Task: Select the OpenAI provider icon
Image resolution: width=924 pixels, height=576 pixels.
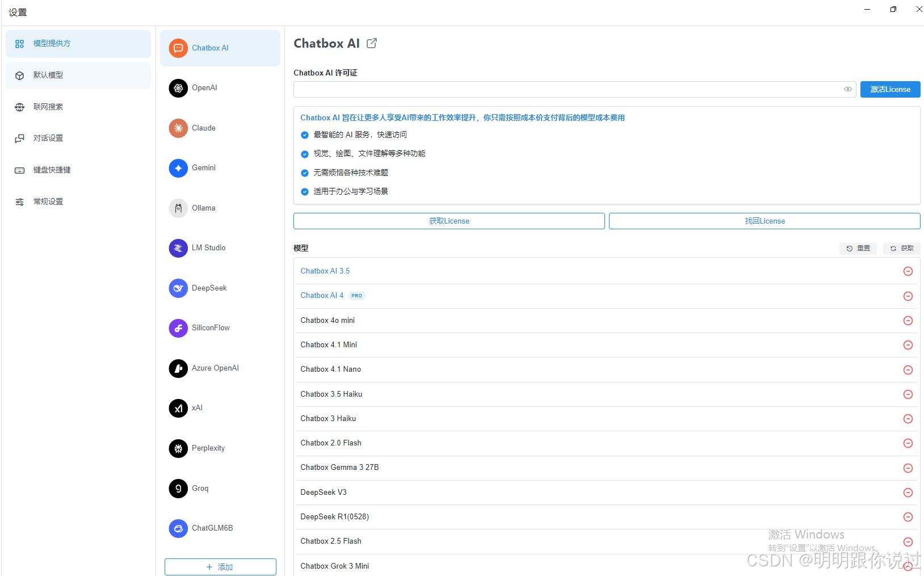Action: click(x=178, y=88)
